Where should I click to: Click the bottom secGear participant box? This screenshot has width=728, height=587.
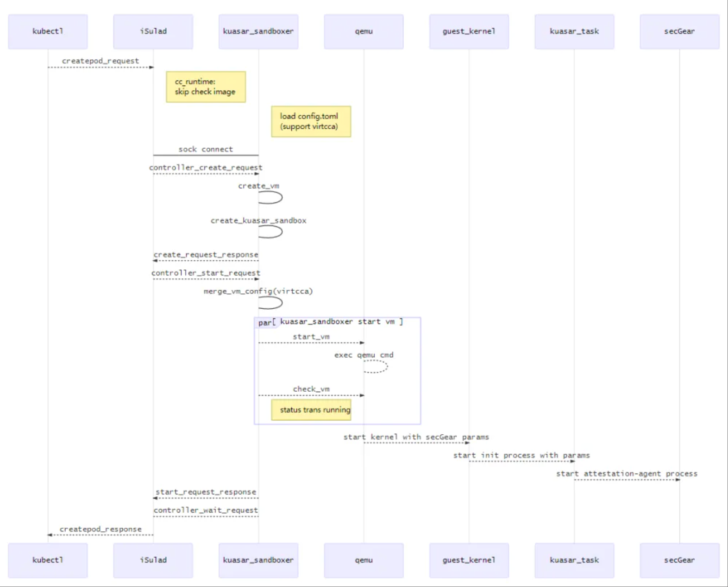679,560
